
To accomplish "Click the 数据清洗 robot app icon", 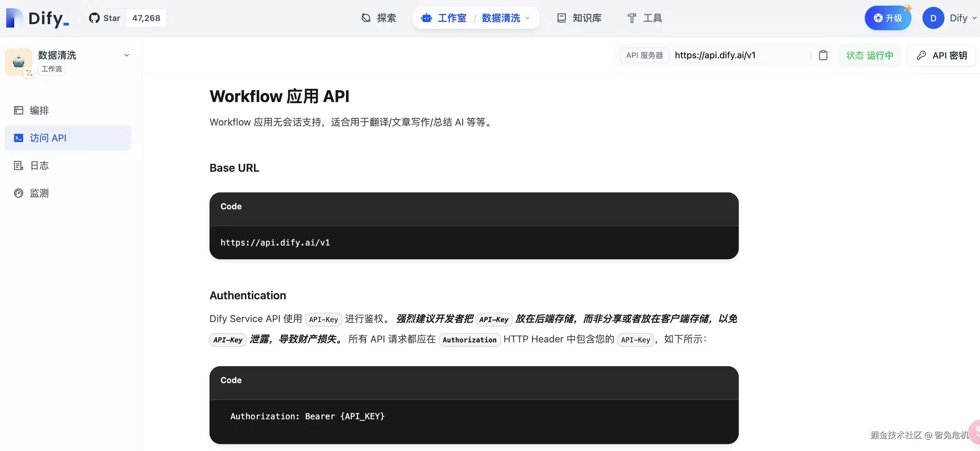I will [18, 62].
